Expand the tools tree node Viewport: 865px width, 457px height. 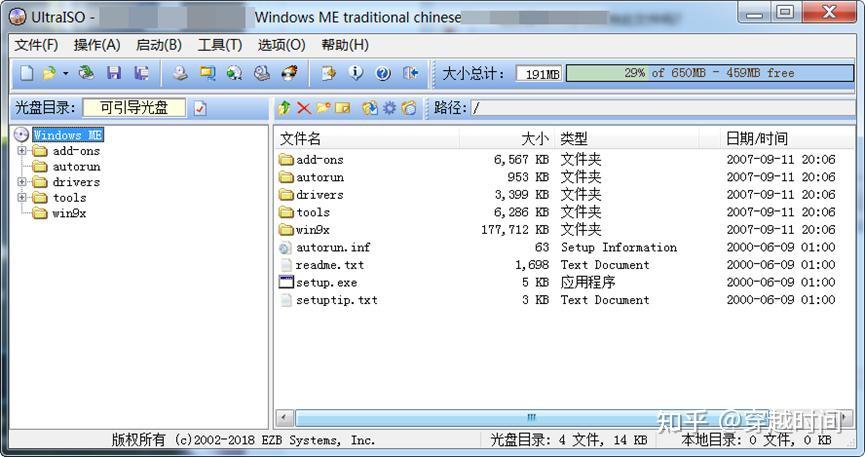pos(22,197)
